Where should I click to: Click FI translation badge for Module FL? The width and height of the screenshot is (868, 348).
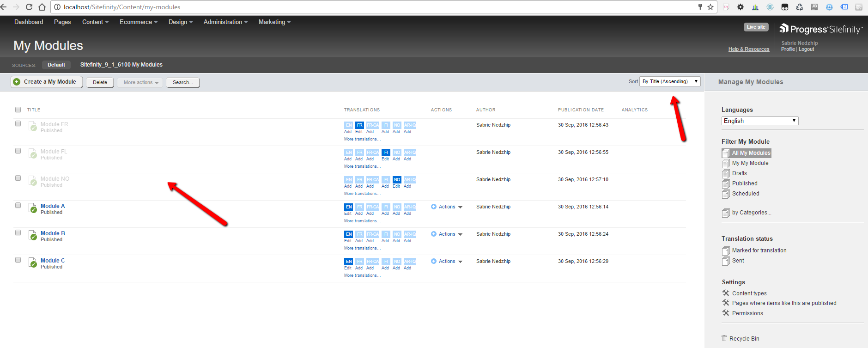pyautogui.click(x=386, y=152)
